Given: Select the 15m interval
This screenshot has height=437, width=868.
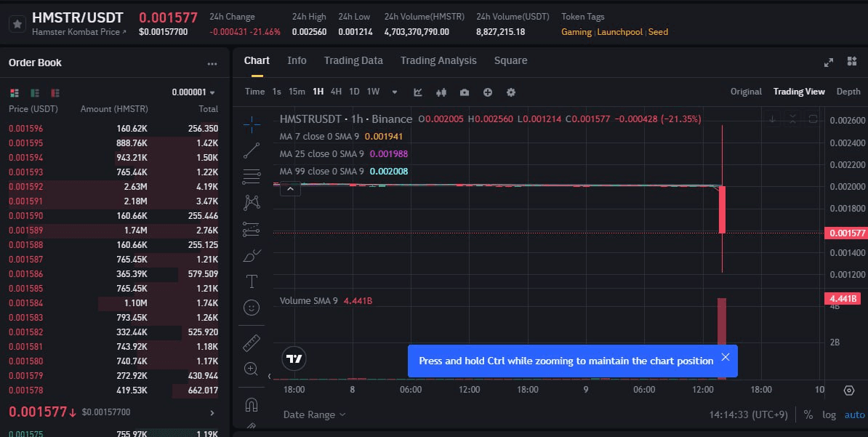Looking at the screenshot, I should click(x=297, y=92).
